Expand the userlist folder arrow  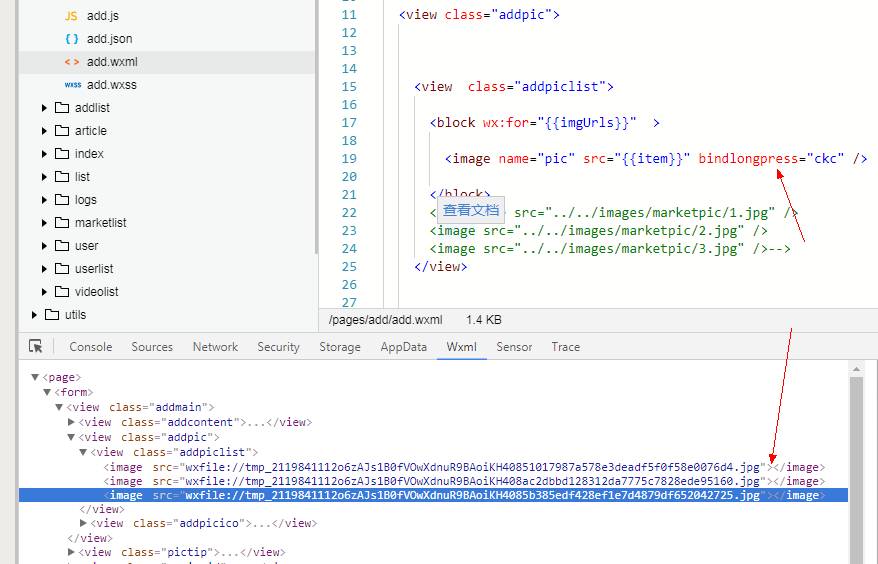pyautogui.click(x=44, y=268)
